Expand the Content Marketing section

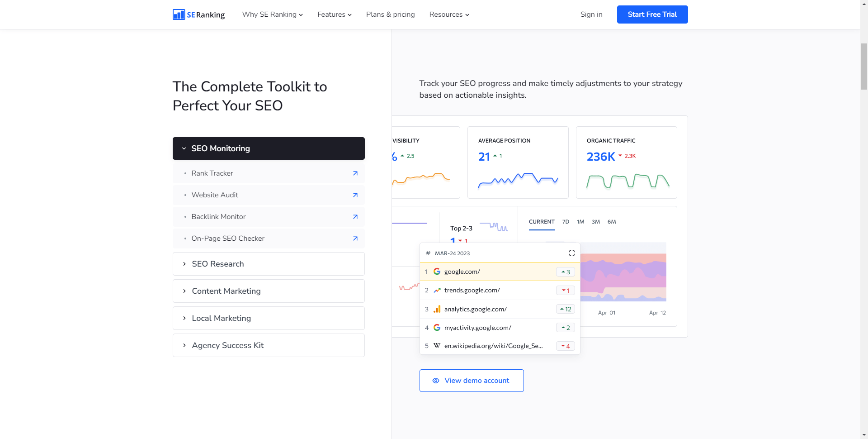(x=269, y=291)
